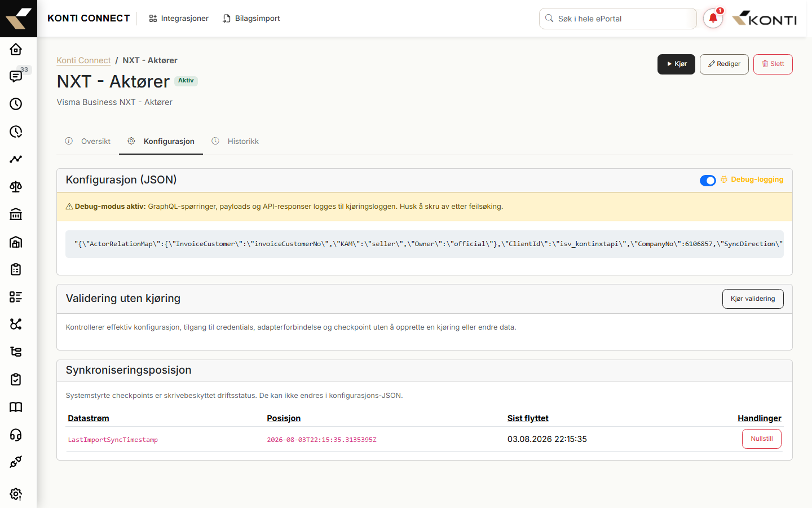The width and height of the screenshot is (812, 508).
Task: Follow the Konti Connect breadcrumb link
Action: pos(83,60)
